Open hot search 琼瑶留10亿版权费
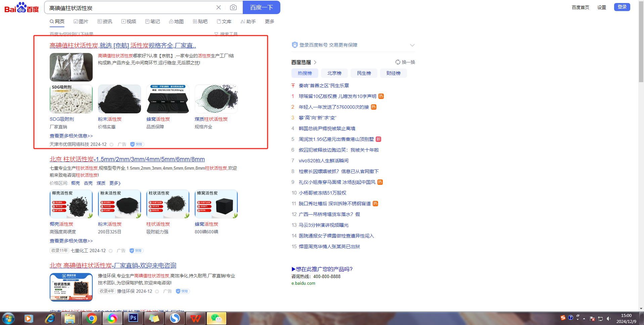The width and height of the screenshot is (644, 325). [x=337, y=96]
